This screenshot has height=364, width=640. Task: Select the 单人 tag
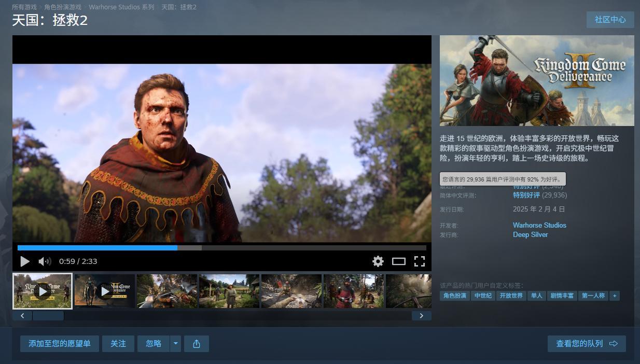click(536, 296)
